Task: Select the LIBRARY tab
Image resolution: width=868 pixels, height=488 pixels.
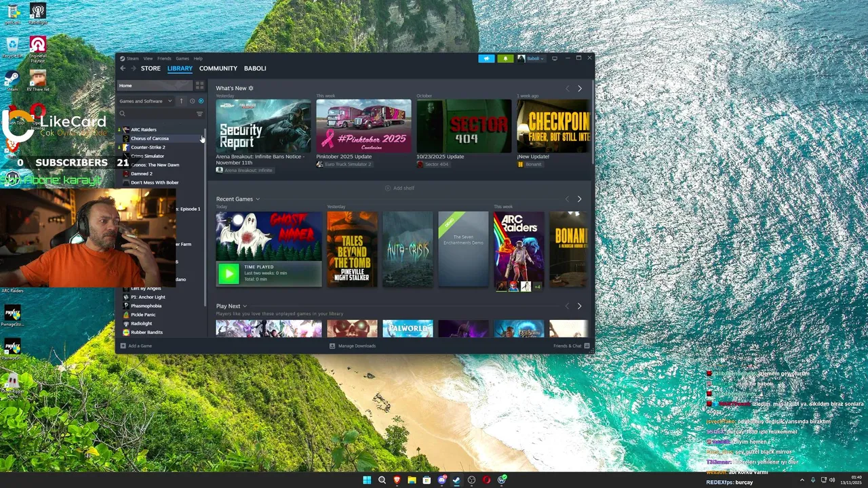Action: [180, 68]
